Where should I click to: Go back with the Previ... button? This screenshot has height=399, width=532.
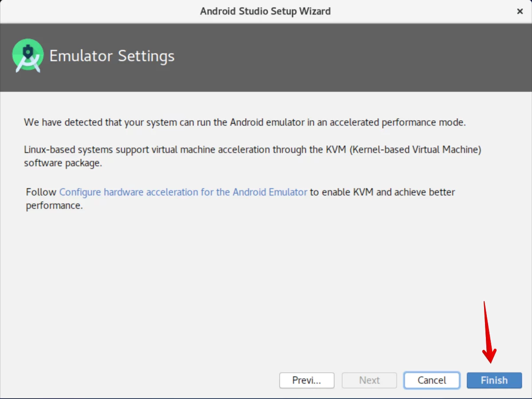(307, 380)
